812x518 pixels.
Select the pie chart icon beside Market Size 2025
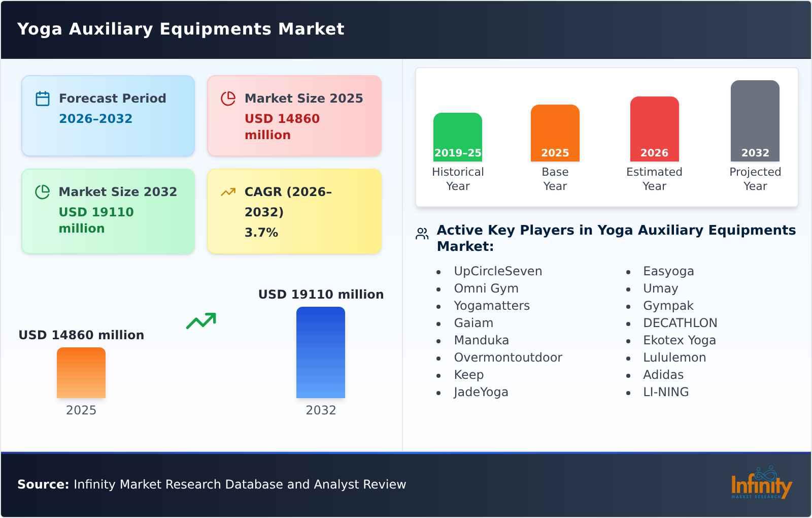click(228, 97)
